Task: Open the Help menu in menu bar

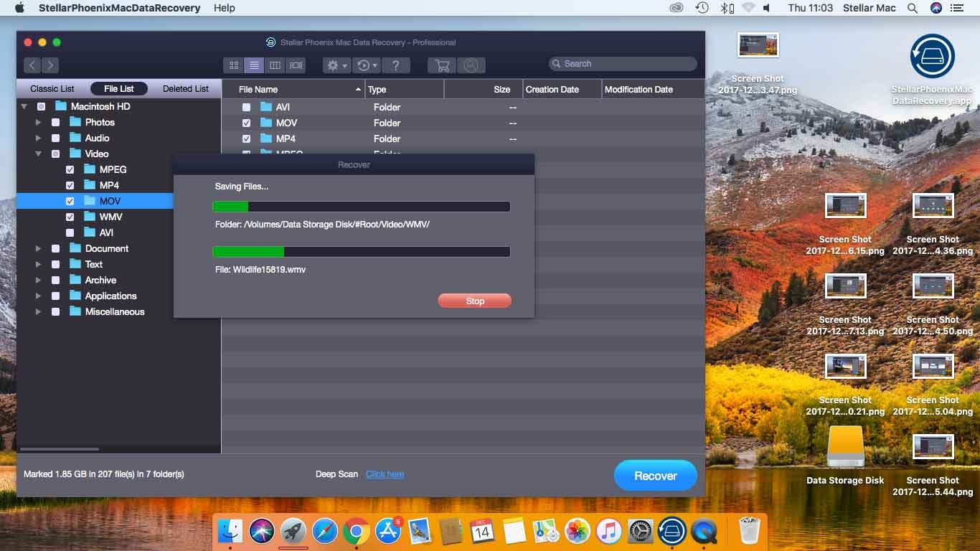Action: click(225, 8)
